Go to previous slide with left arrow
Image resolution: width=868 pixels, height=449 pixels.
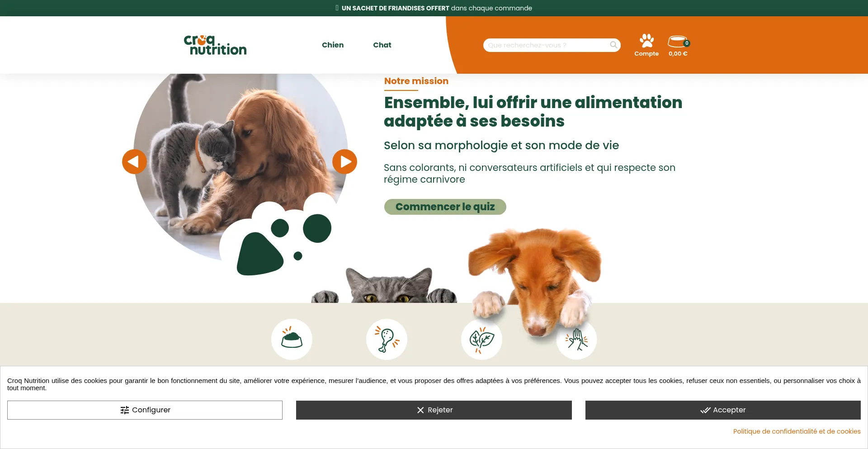click(x=134, y=161)
